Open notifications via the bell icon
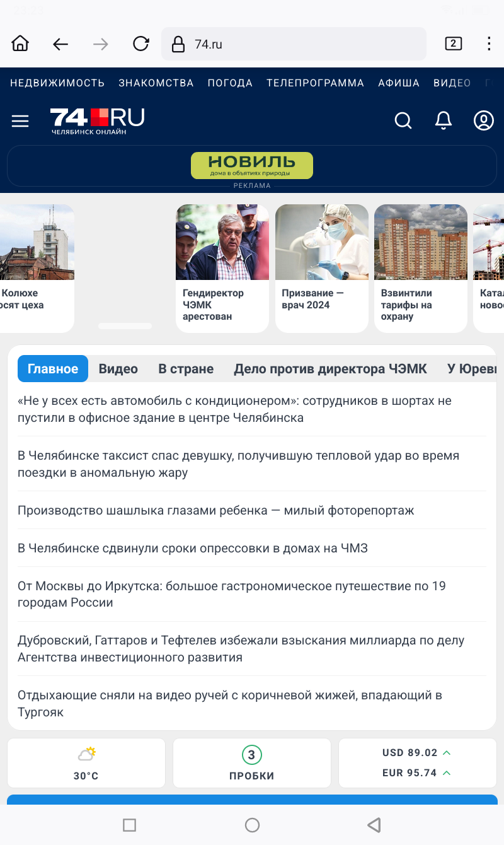 coord(444,120)
